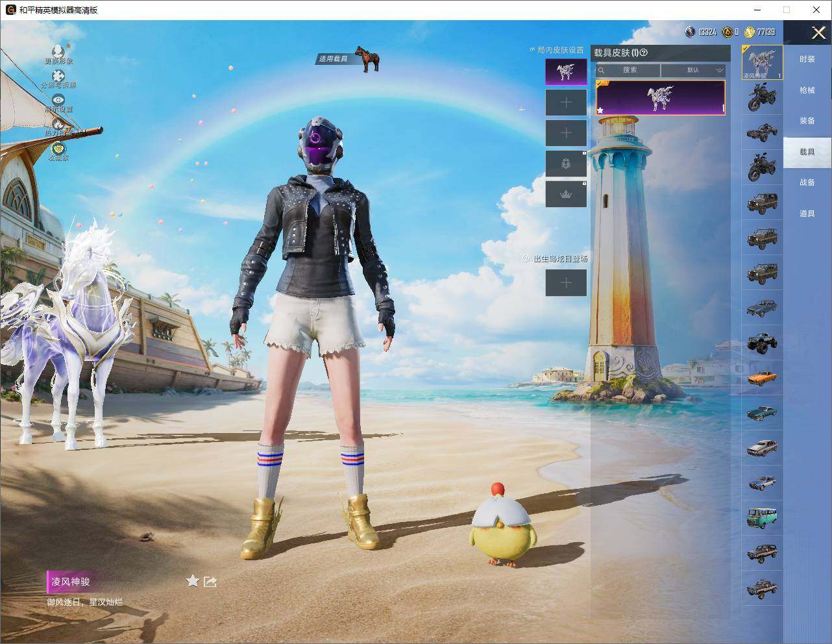Click the locked emblem skin slot

[x=566, y=164]
